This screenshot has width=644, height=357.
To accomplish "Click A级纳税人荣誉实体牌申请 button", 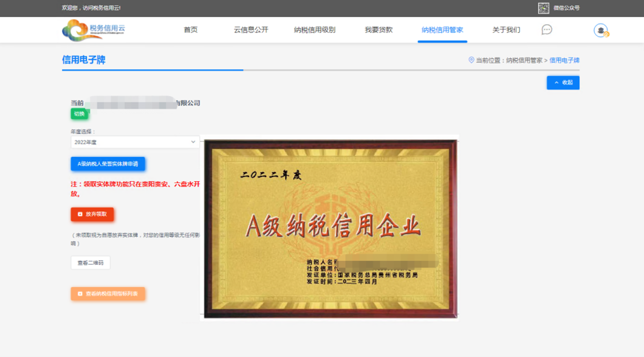I will 108,164.
